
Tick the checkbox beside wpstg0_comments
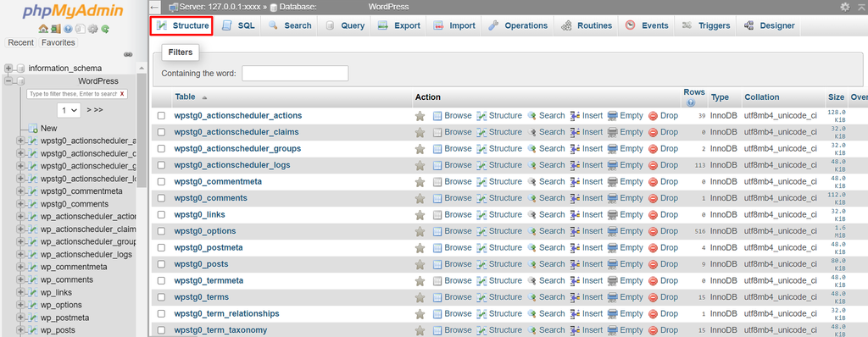(x=161, y=198)
